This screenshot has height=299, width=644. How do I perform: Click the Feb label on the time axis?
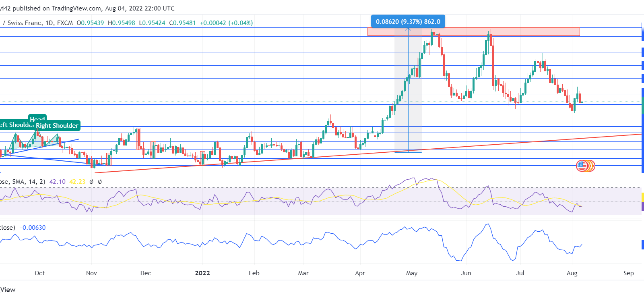click(x=254, y=273)
